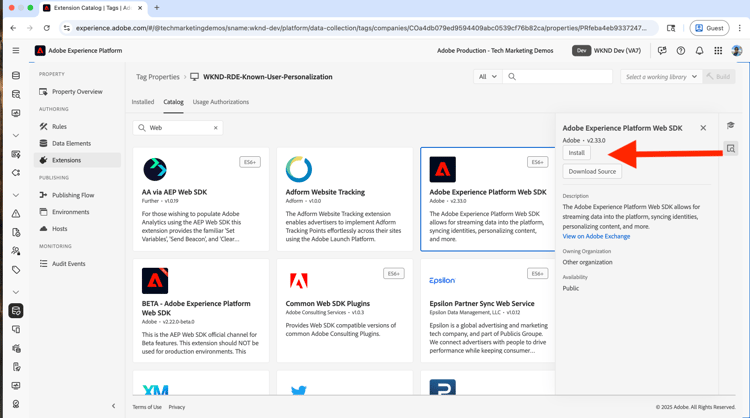Image resolution: width=750 pixels, height=418 pixels.
Task: Go back in browser history
Action: (x=13, y=28)
